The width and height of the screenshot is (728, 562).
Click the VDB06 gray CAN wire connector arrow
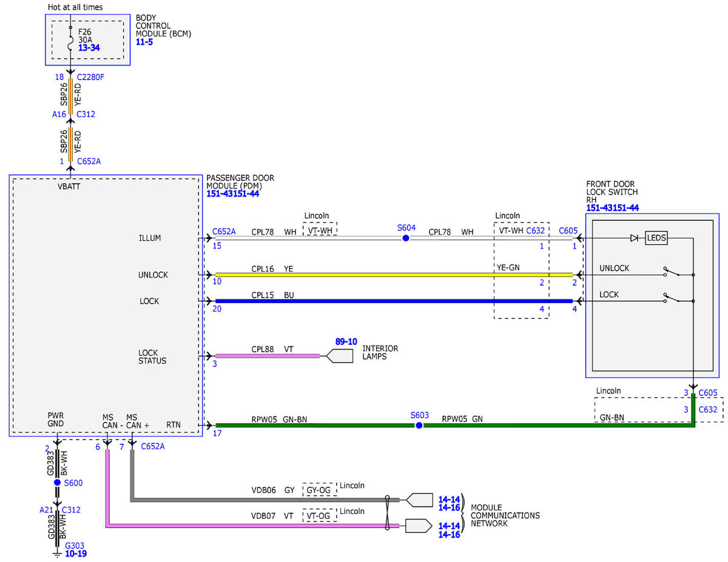[x=420, y=500]
